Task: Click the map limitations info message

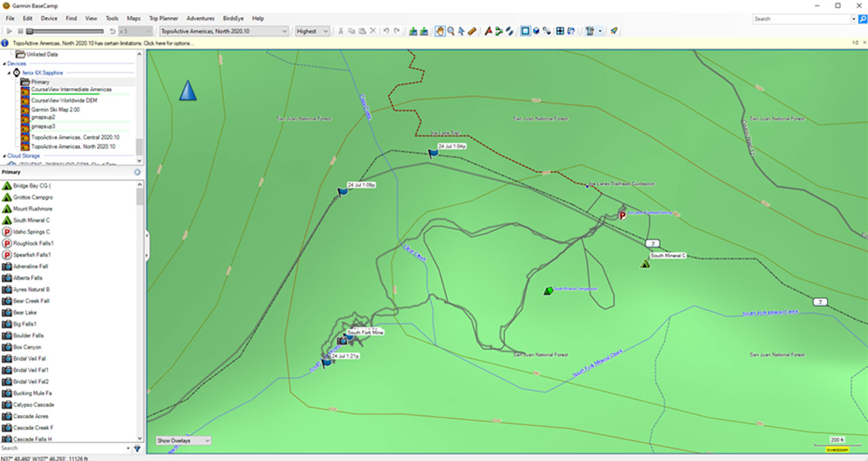Action: click(102, 43)
